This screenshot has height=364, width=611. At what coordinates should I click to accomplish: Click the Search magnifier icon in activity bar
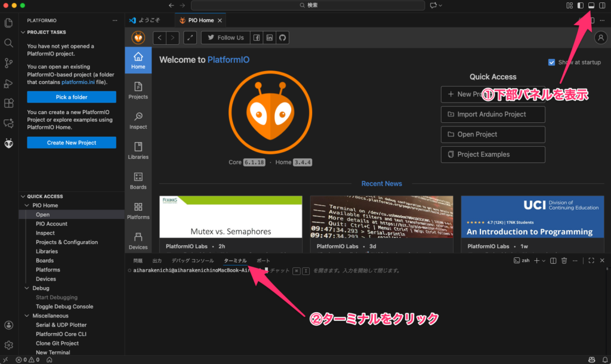[x=8, y=43]
